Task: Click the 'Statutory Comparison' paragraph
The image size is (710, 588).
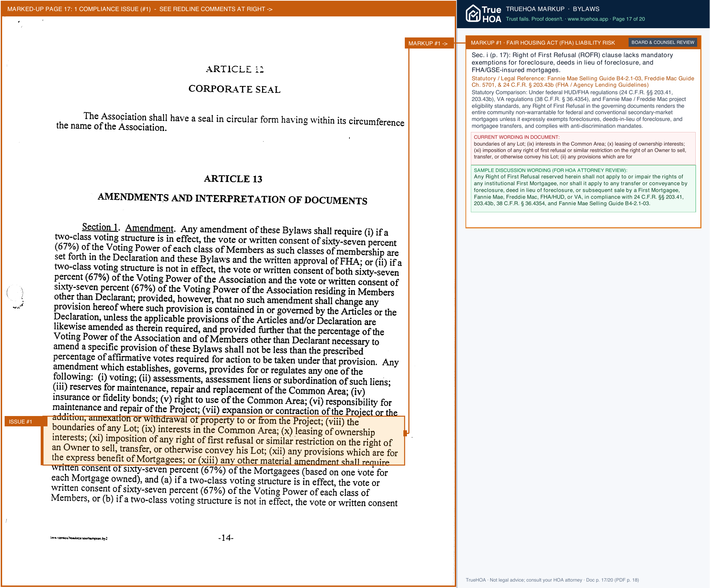Action: point(579,109)
